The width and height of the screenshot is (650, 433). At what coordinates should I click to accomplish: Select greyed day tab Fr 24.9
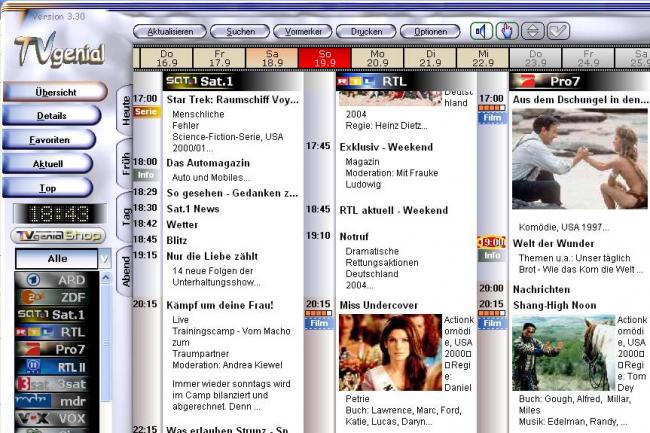[588, 58]
